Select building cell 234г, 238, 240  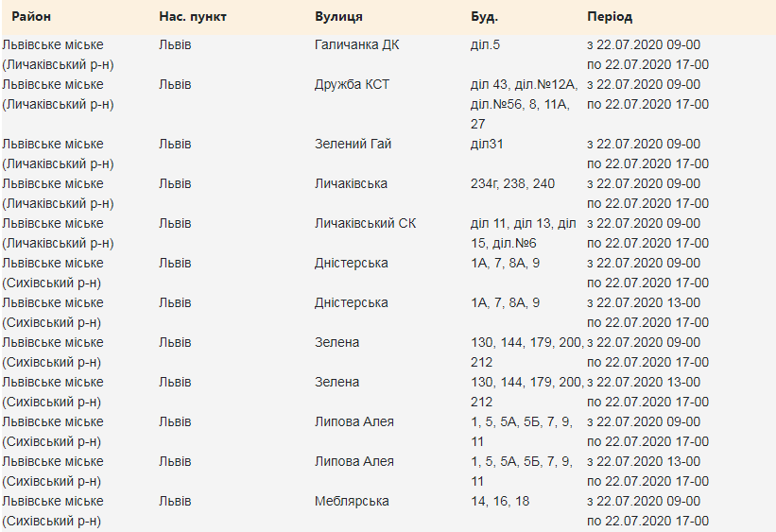512,183
